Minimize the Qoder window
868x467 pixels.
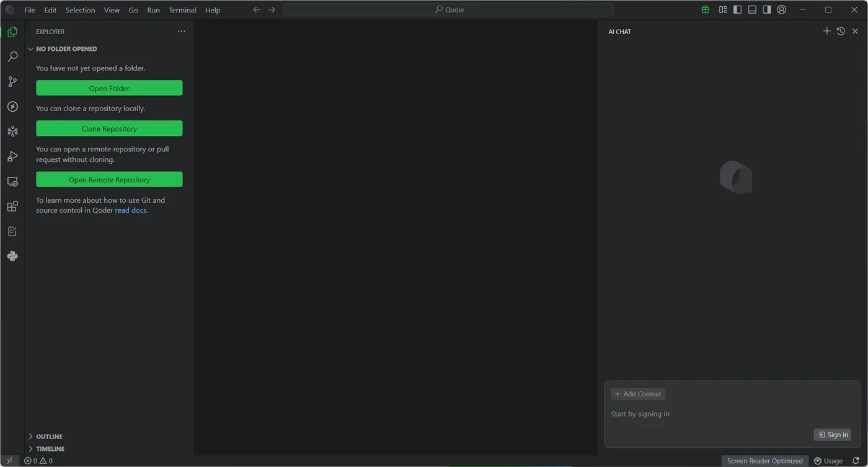[804, 10]
